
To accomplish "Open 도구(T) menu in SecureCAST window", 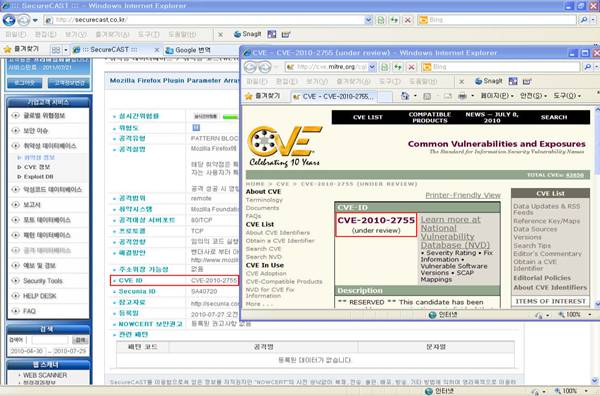I will click(x=148, y=34).
